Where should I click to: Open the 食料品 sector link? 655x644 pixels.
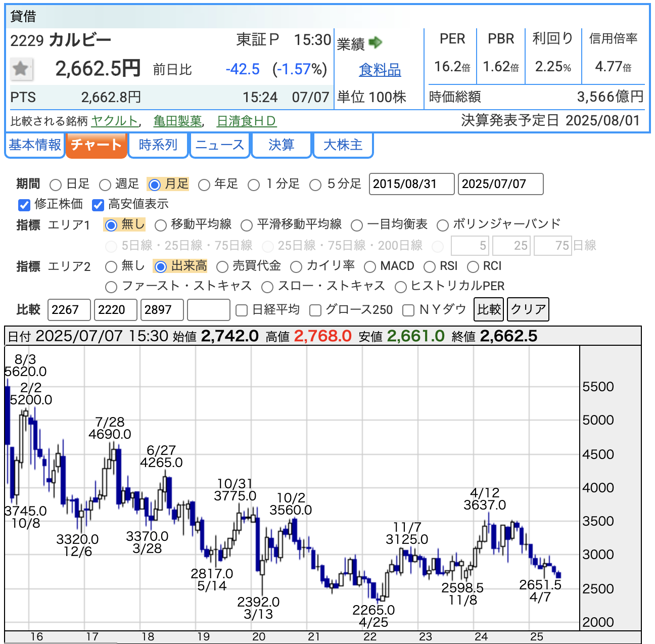point(380,70)
